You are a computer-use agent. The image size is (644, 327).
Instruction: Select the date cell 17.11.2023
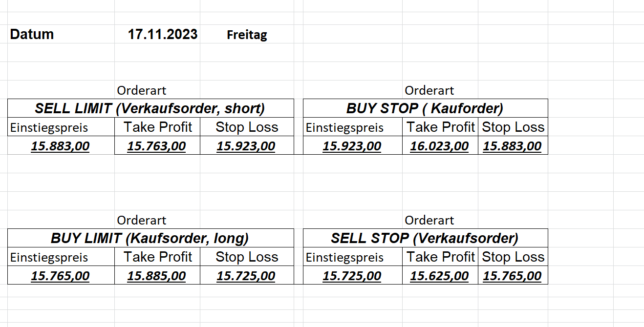pos(163,34)
